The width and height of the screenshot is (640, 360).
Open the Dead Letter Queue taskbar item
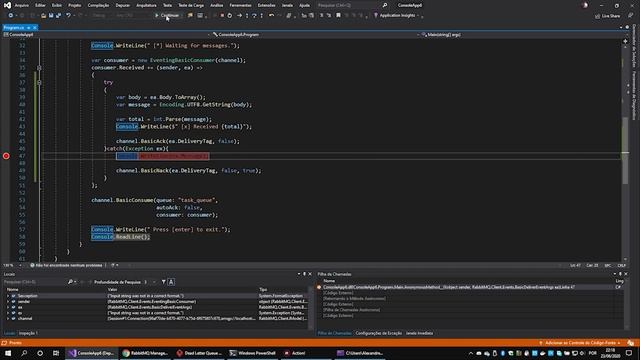coord(199,353)
